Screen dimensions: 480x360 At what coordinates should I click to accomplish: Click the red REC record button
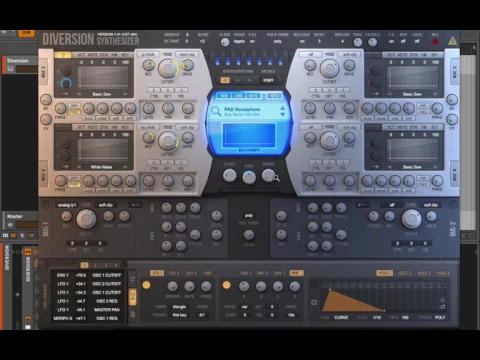point(435,42)
